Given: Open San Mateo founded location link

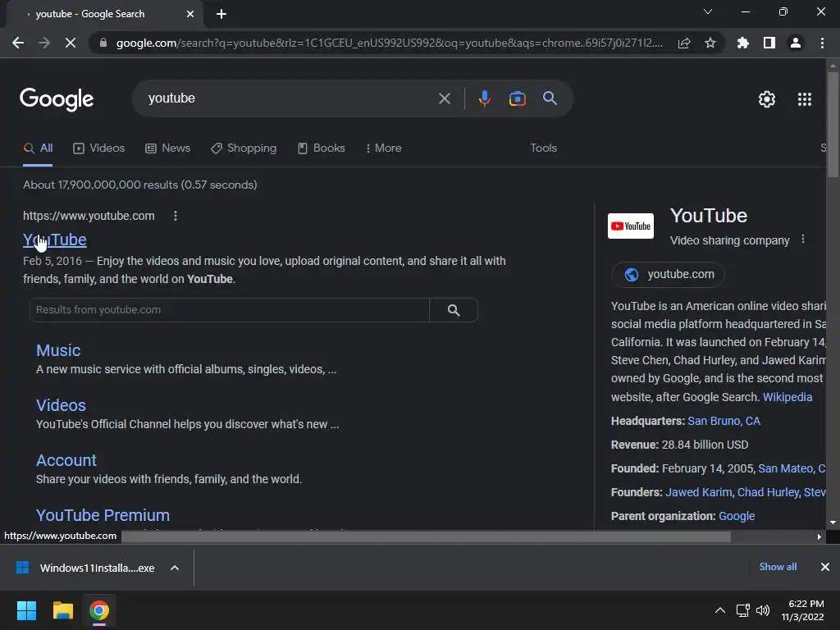Looking at the screenshot, I should click(x=792, y=468).
